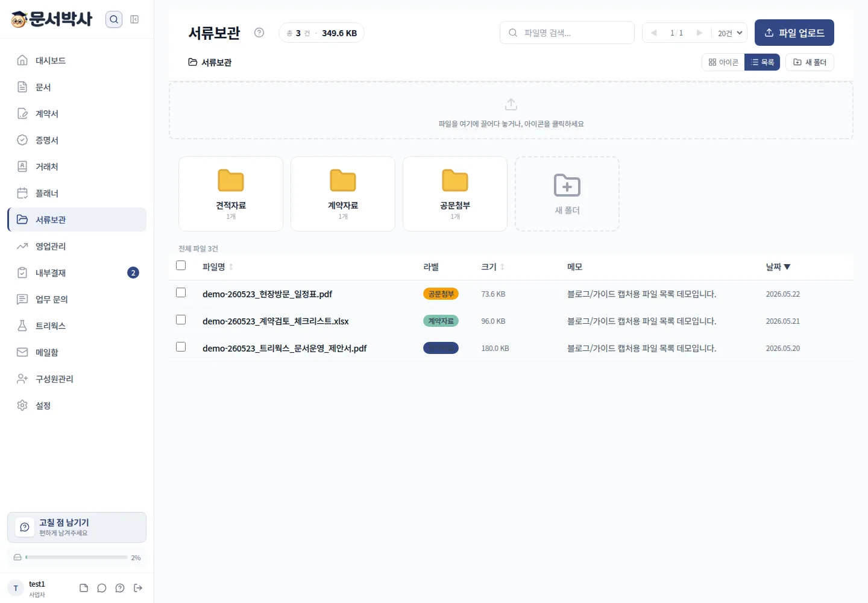Toggle the select-all files checkbox
This screenshot has width=868, height=603.
(x=181, y=265)
